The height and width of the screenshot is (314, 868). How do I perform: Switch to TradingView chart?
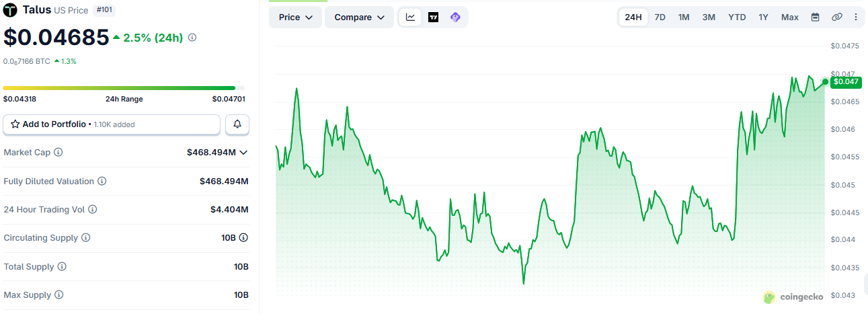[x=433, y=17]
